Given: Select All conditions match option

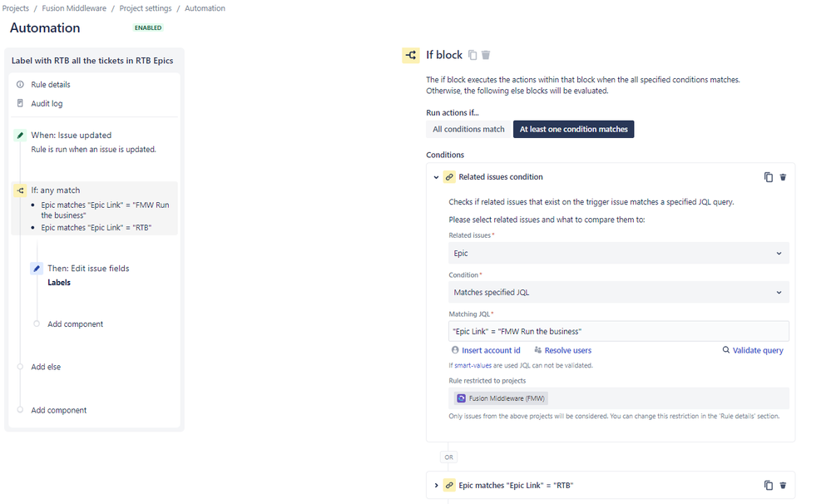Looking at the screenshot, I should click(468, 129).
